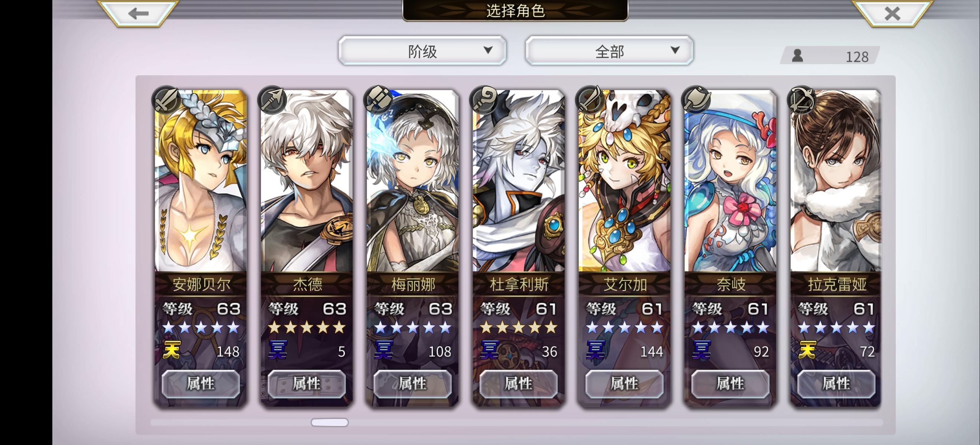
Task: Select 梅丽娜's character portrait
Action: pos(412,181)
